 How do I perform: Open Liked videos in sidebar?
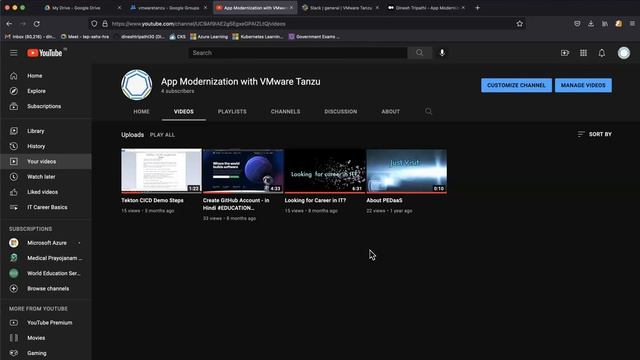coord(46,192)
